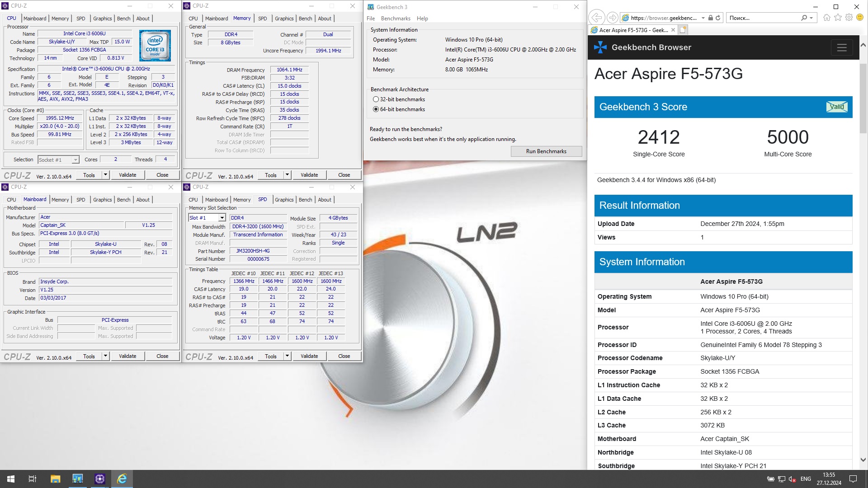Click the muted volume tray icon

point(793,479)
